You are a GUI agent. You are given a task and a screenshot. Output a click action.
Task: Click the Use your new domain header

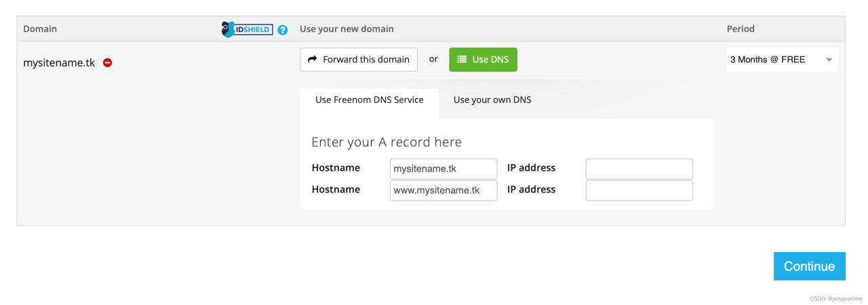tap(347, 29)
